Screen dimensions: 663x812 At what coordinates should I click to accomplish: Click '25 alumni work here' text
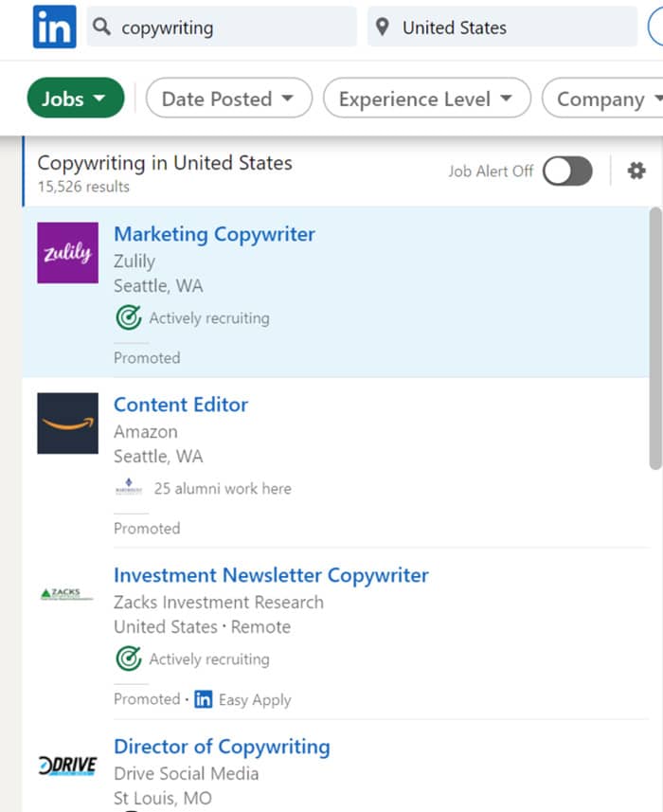(x=223, y=488)
